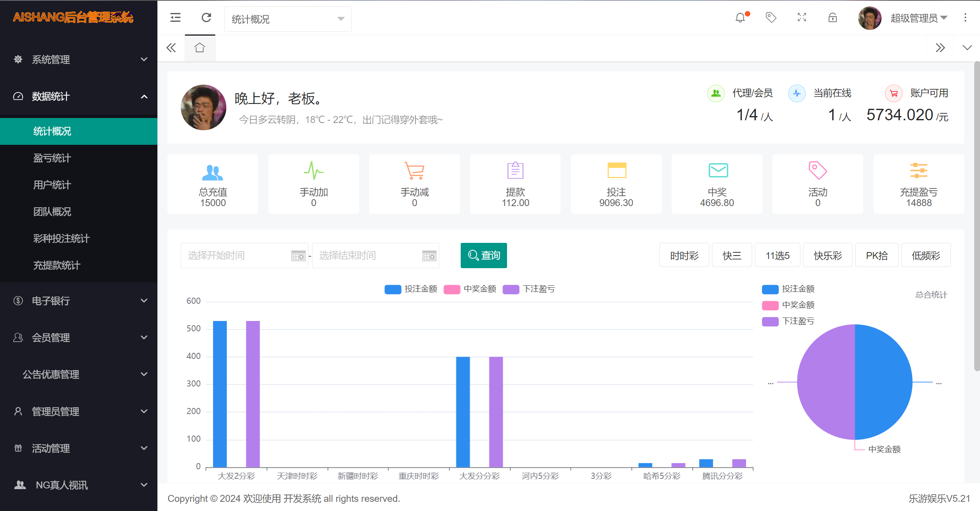Toggle 投注金额 series in bar chart legend

[x=411, y=289]
